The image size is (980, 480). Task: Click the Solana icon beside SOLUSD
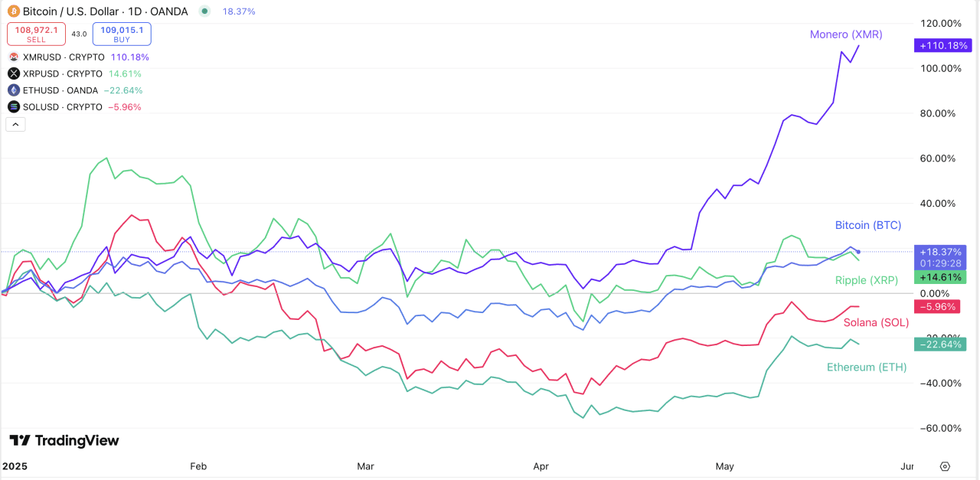(x=12, y=106)
